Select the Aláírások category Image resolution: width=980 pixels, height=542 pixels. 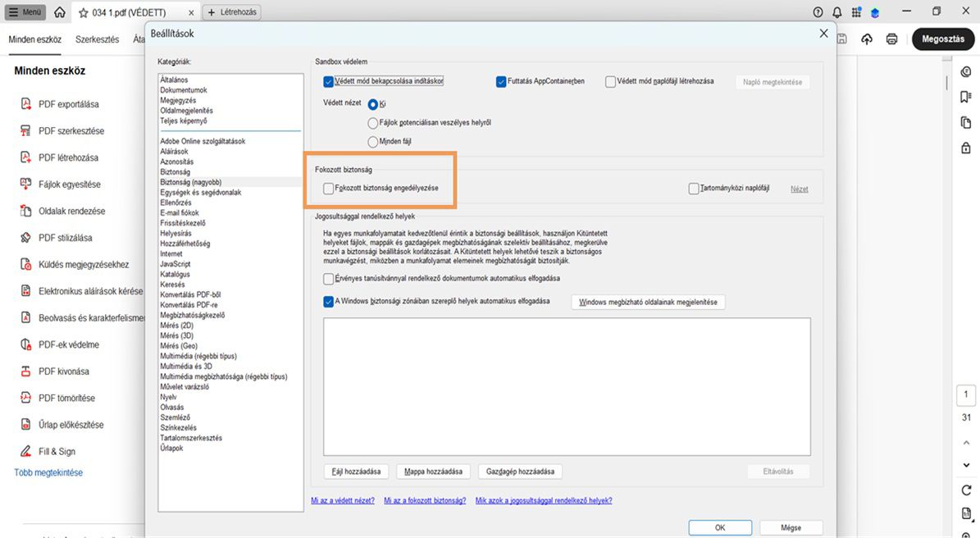(174, 152)
